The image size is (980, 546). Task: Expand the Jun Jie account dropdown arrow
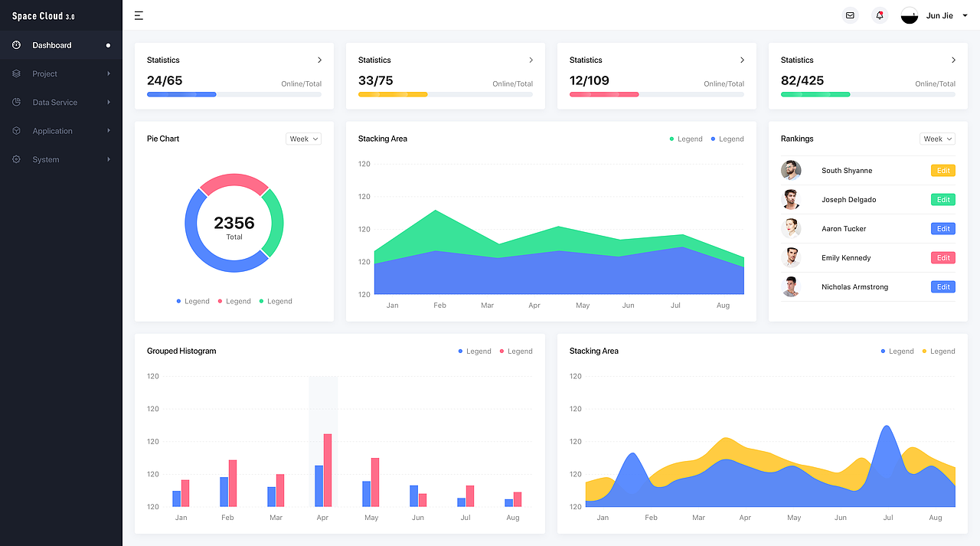pos(965,16)
